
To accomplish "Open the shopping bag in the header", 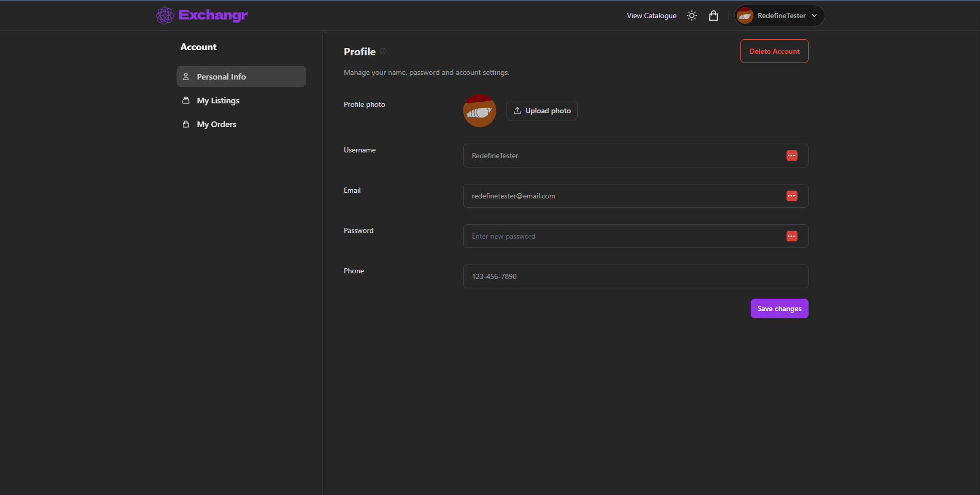I will (713, 15).
